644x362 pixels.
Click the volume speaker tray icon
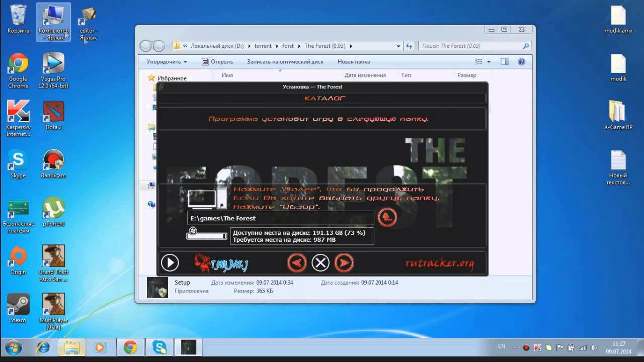coord(593,347)
